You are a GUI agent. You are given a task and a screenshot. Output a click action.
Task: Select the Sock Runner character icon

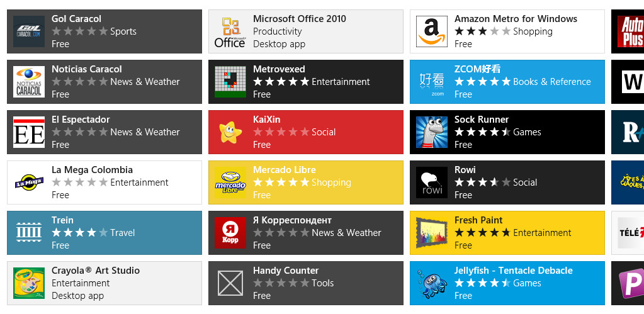click(432, 132)
